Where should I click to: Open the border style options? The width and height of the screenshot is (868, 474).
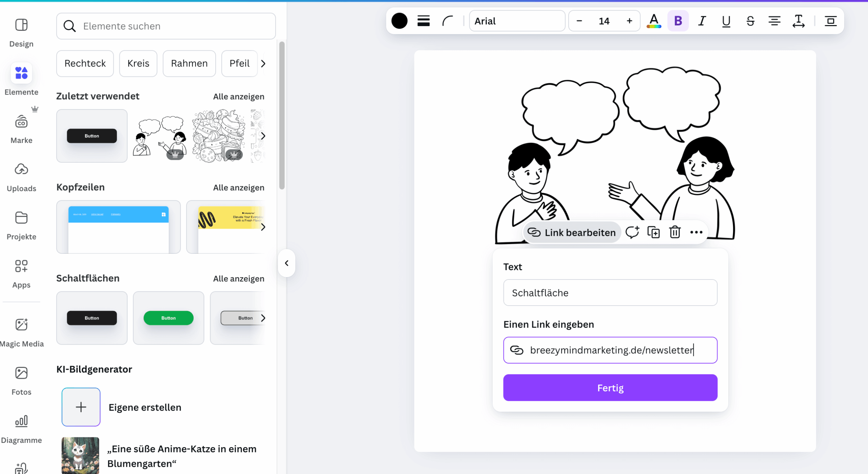423,21
